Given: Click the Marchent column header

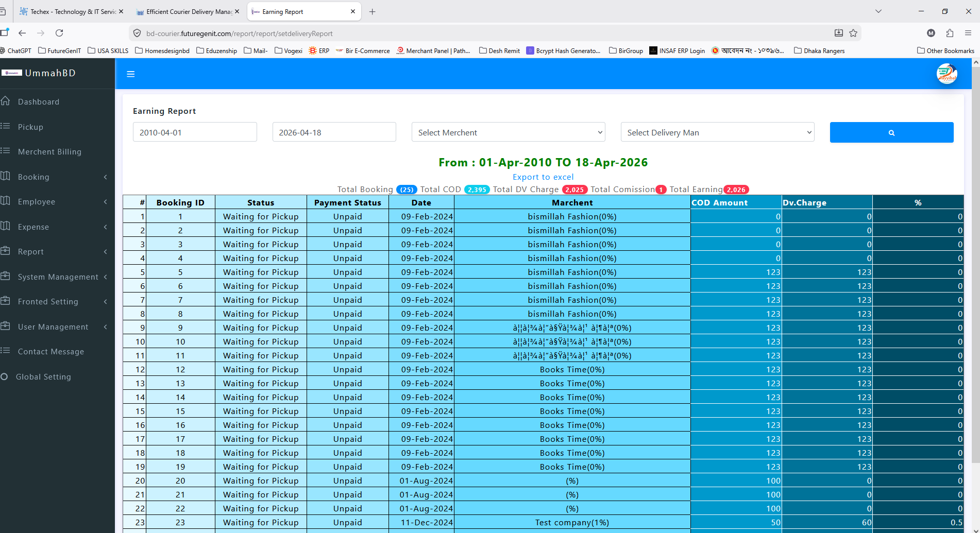Looking at the screenshot, I should [572, 202].
